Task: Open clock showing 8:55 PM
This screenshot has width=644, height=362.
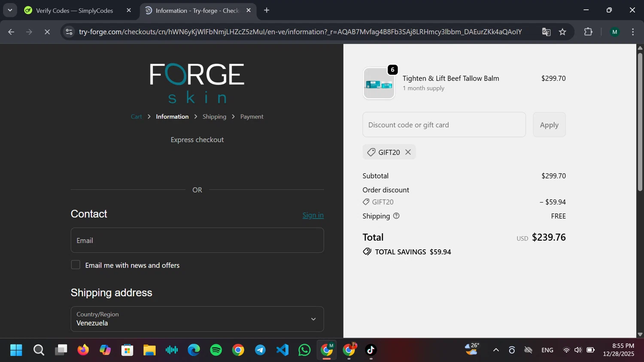Action: 619,350
